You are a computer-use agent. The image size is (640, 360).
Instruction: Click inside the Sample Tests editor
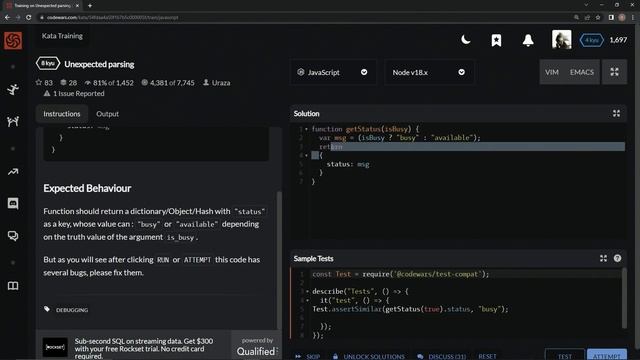456,303
